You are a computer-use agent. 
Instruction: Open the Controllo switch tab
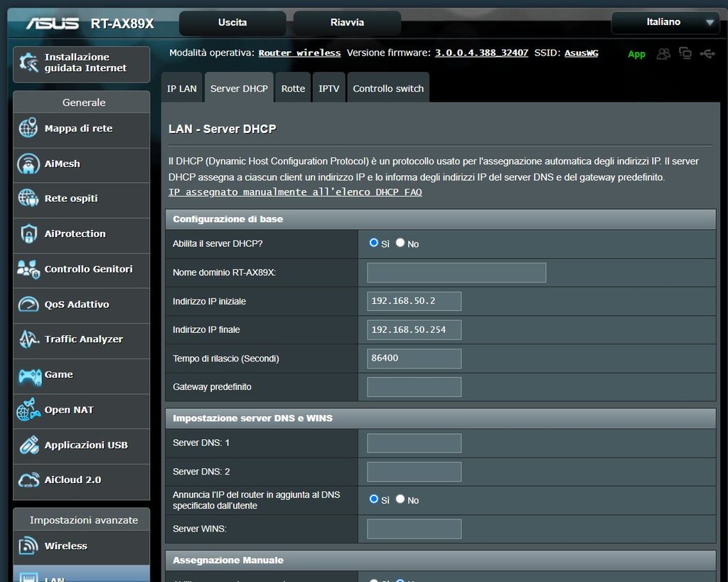(x=388, y=89)
